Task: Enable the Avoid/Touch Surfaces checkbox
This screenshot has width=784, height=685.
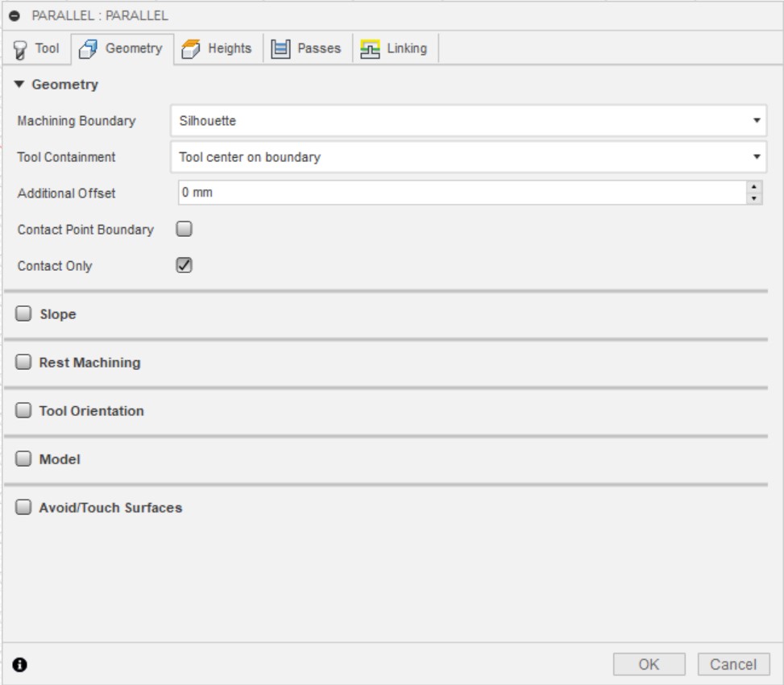Action: coord(23,507)
